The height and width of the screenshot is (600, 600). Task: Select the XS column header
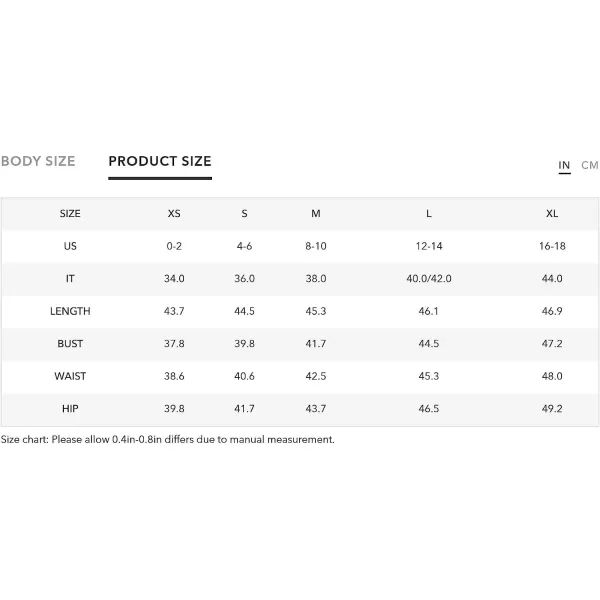click(x=174, y=214)
